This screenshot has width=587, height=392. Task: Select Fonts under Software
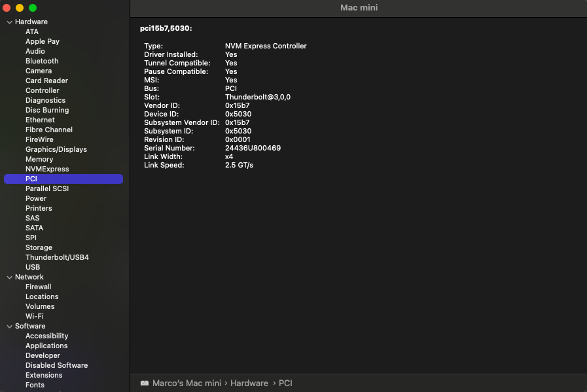35,385
